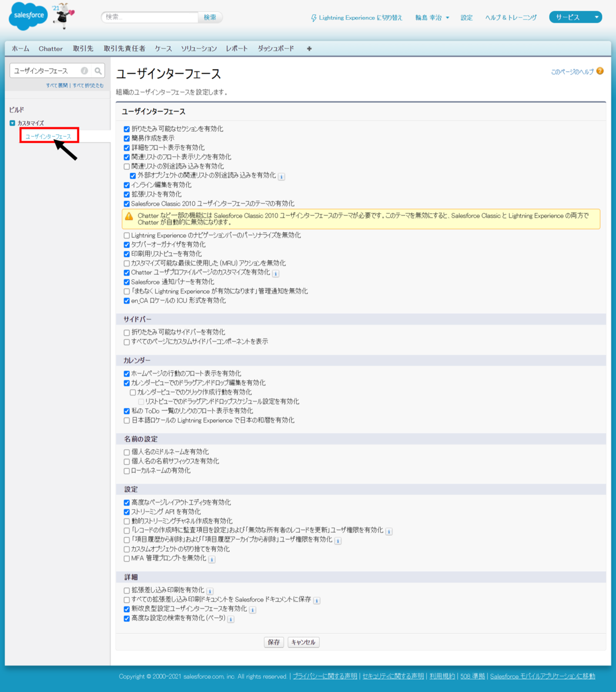Switch to the Chatter tab

tap(51, 49)
